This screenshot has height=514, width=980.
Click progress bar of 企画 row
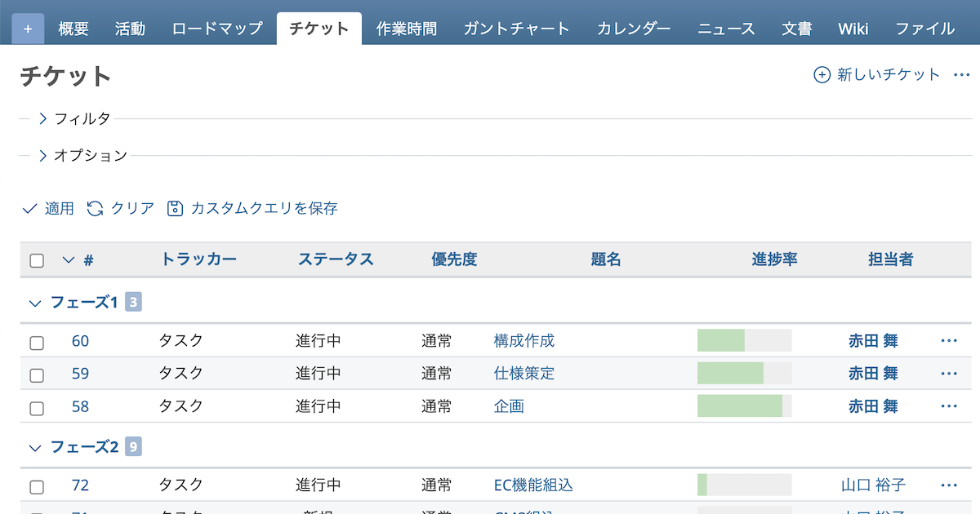pos(745,405)
